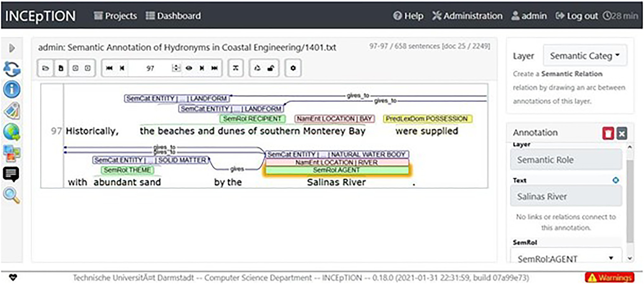The width and height of the screenshot is (644, 284).
Task: Open the search magnifier sidebar icon
Action: tap(12, 195)
